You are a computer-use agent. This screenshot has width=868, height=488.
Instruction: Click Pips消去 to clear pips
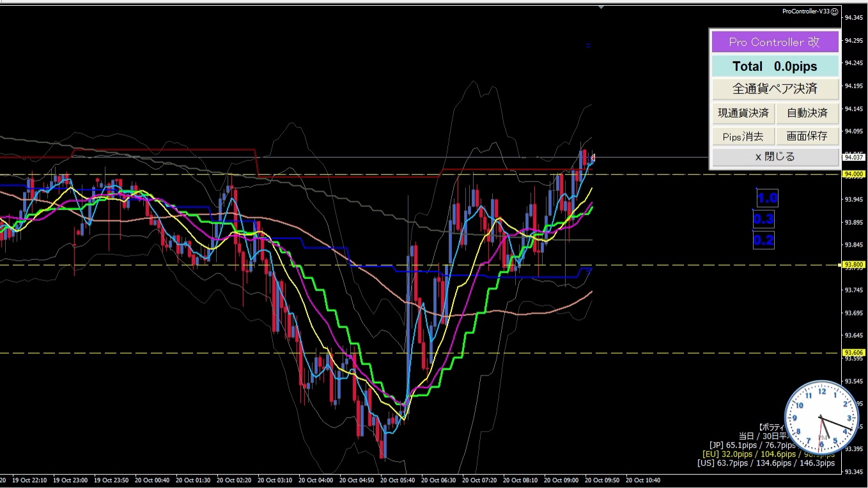[743, 136]
